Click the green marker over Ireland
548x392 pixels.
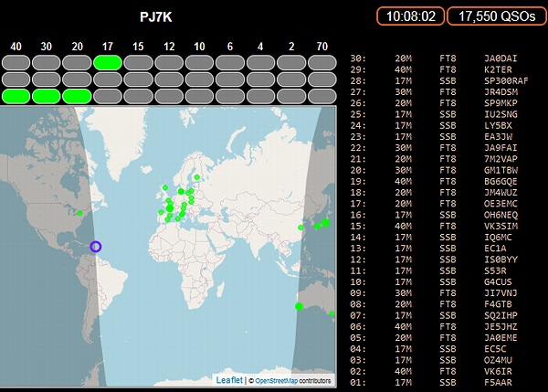(x=165, y=188)
